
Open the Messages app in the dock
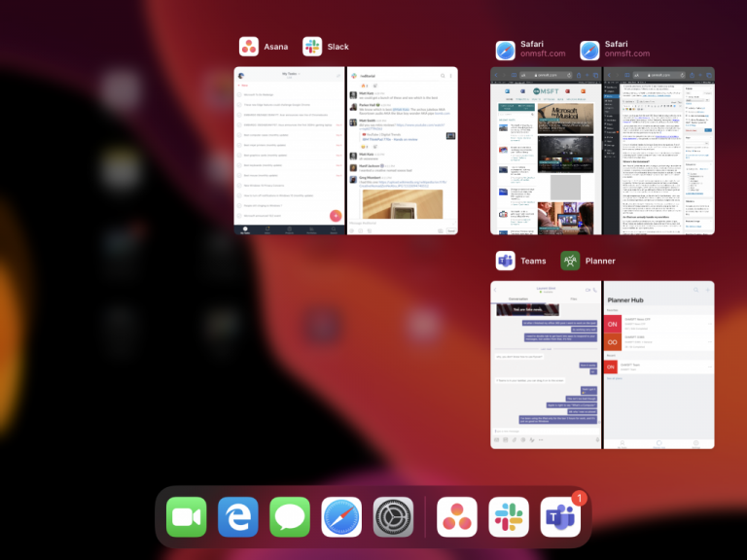(x=290, y=516)
